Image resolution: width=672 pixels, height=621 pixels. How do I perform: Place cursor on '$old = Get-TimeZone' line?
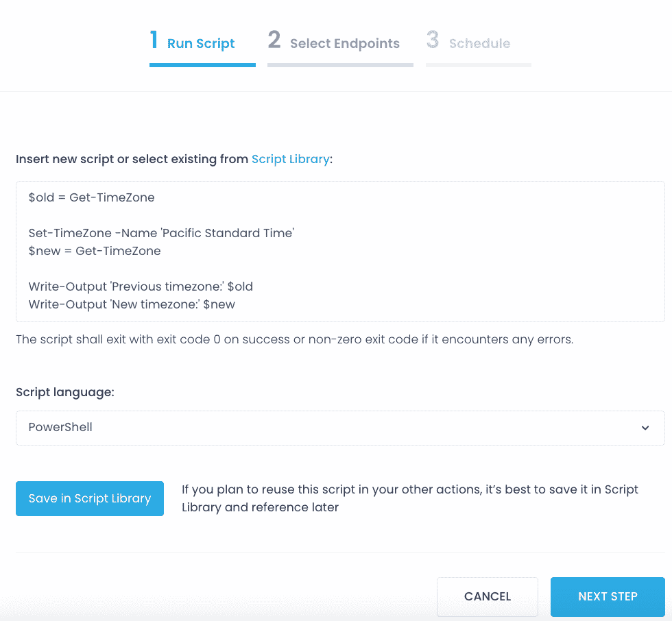pos(92,197)
